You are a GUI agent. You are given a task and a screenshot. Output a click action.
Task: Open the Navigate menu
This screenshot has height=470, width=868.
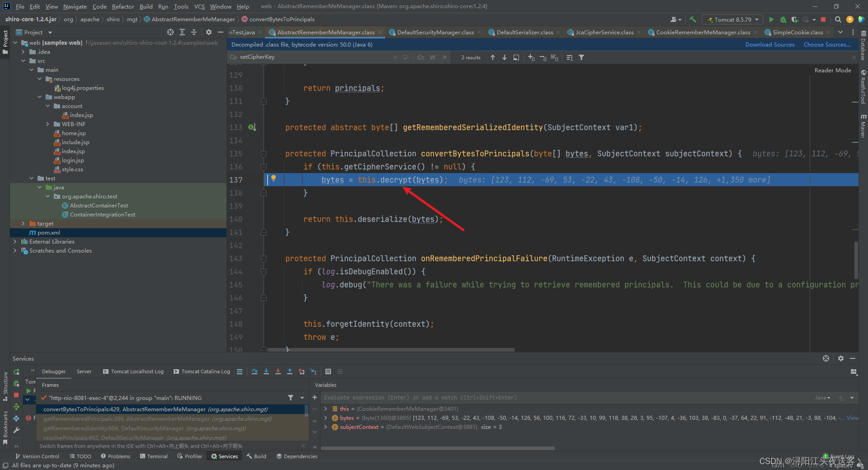pyautogui.click(x=75, y=6)
